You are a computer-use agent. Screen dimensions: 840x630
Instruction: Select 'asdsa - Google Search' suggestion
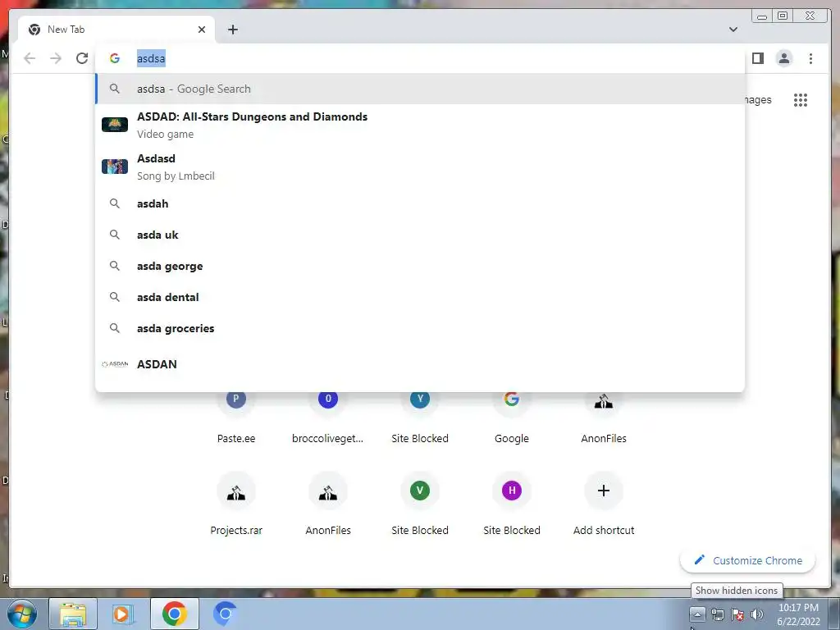coord(420,89)
